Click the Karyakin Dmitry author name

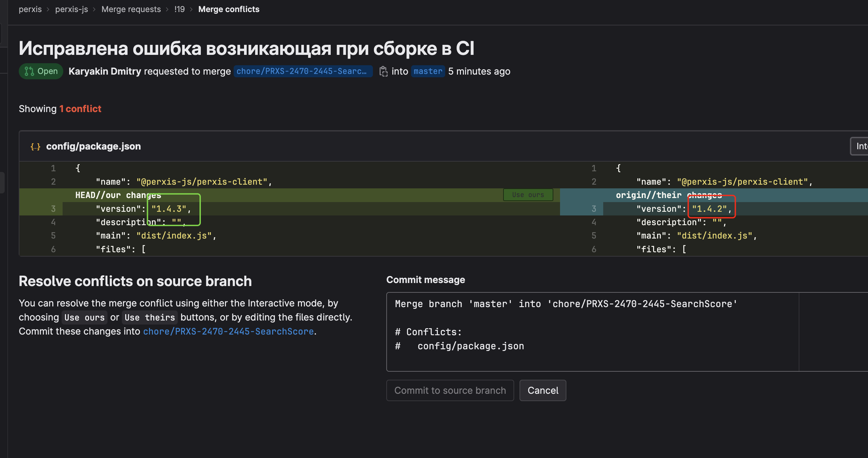pos(105,71)
